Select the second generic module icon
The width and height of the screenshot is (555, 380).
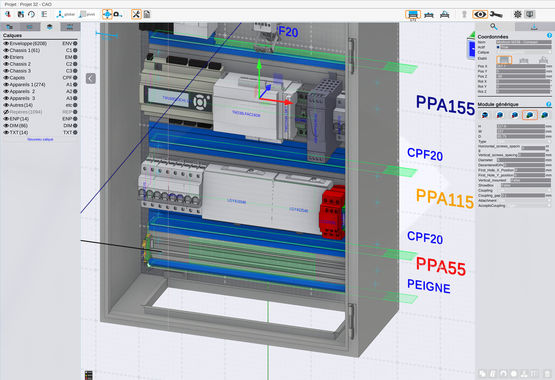[500, 115]
